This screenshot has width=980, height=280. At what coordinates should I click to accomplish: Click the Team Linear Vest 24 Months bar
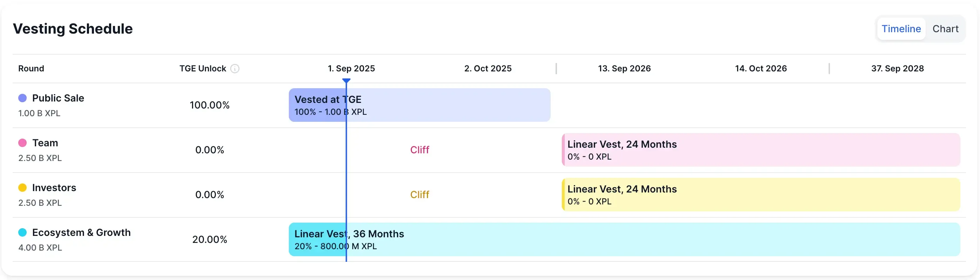761,150
